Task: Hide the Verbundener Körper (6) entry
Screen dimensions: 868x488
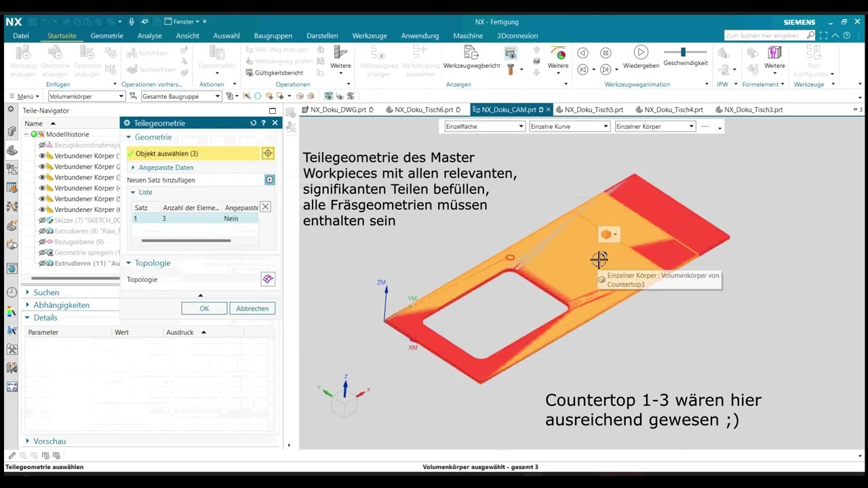Action: [42, 209]
